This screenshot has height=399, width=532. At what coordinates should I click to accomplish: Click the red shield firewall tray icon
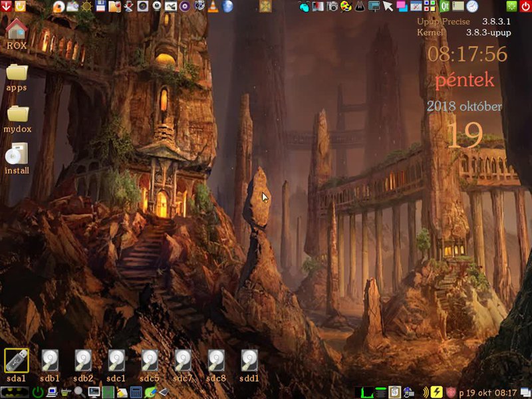click(x=451, y=392)
